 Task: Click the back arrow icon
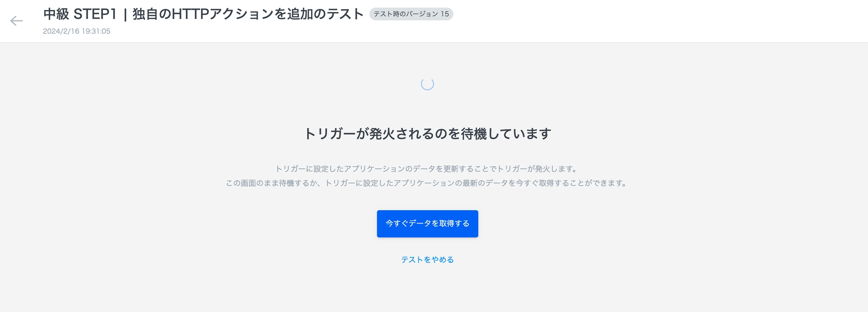coord(16,21)
